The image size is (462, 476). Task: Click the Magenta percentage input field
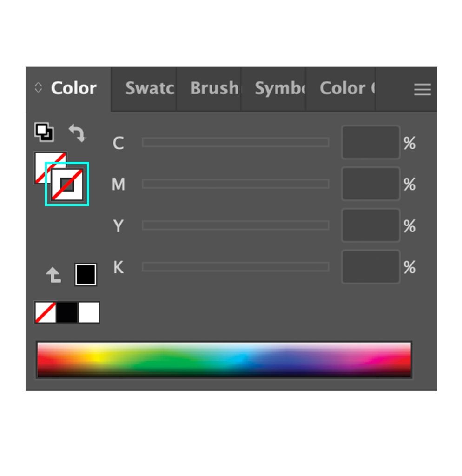pos(370,184)
